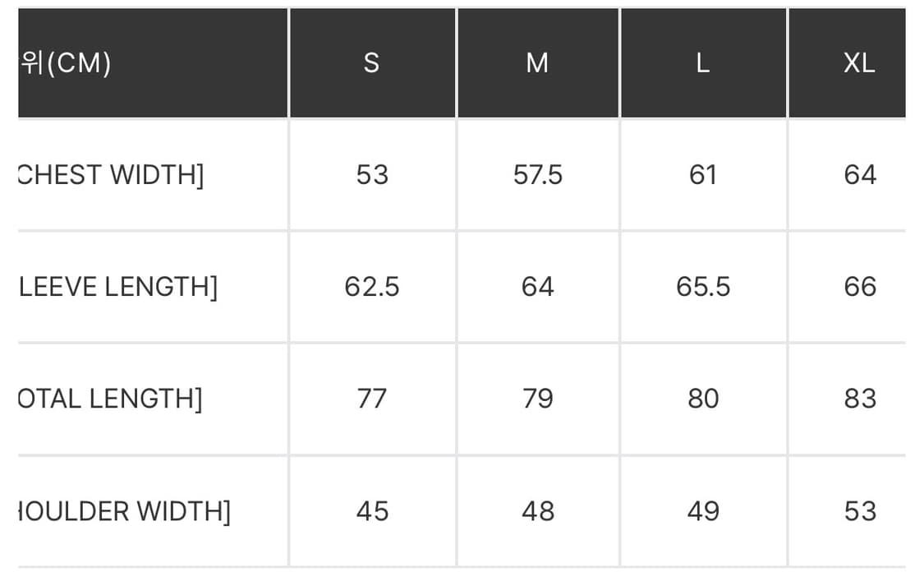
Task: Click chest width value 61 for L
Action: (703, 175)
